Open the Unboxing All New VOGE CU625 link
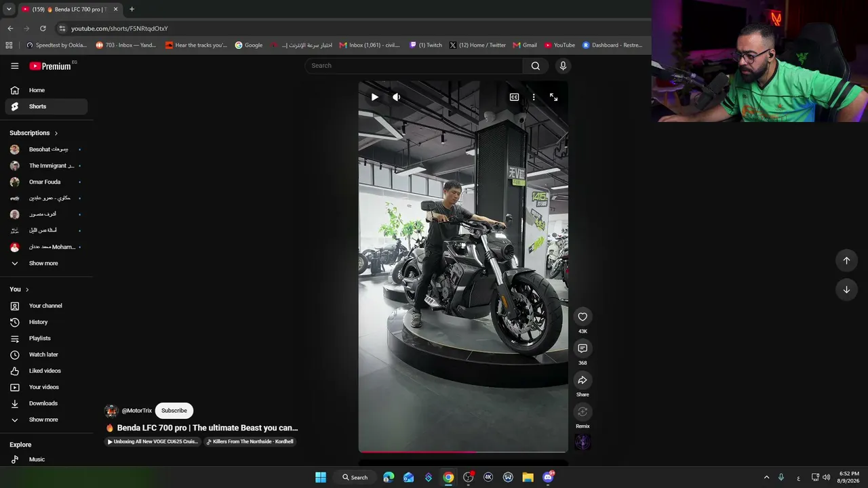 pos(153,441)
